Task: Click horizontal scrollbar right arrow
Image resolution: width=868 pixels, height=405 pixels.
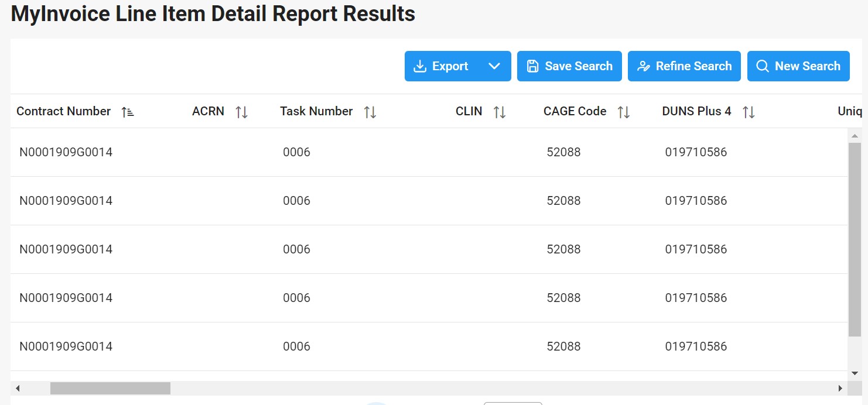Action: pos(840,388)
